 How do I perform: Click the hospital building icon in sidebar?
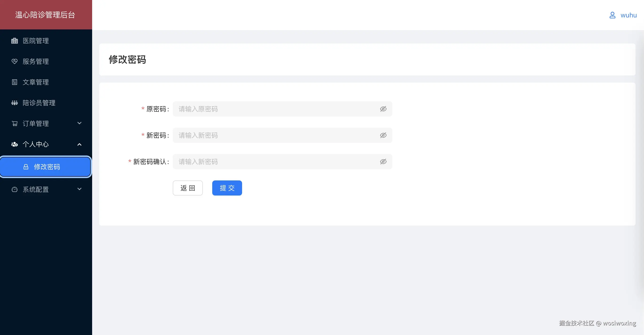pos(15,41)
